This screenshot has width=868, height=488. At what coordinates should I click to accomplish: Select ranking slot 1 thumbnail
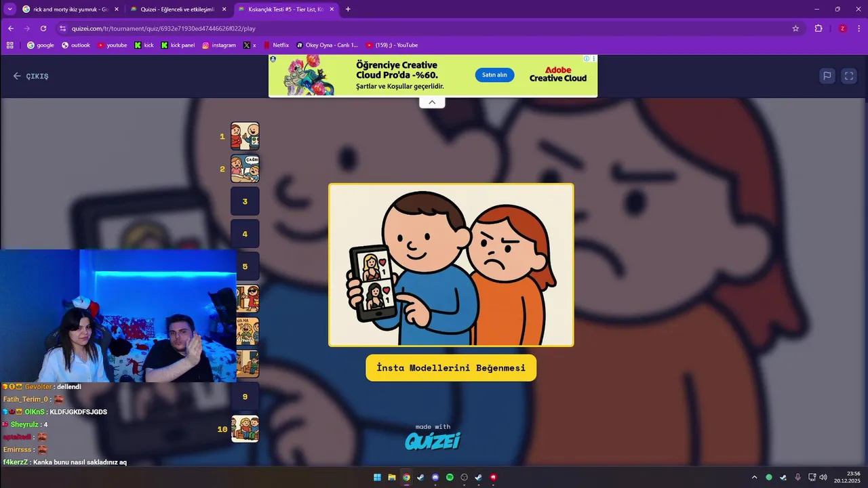(245, 136)
